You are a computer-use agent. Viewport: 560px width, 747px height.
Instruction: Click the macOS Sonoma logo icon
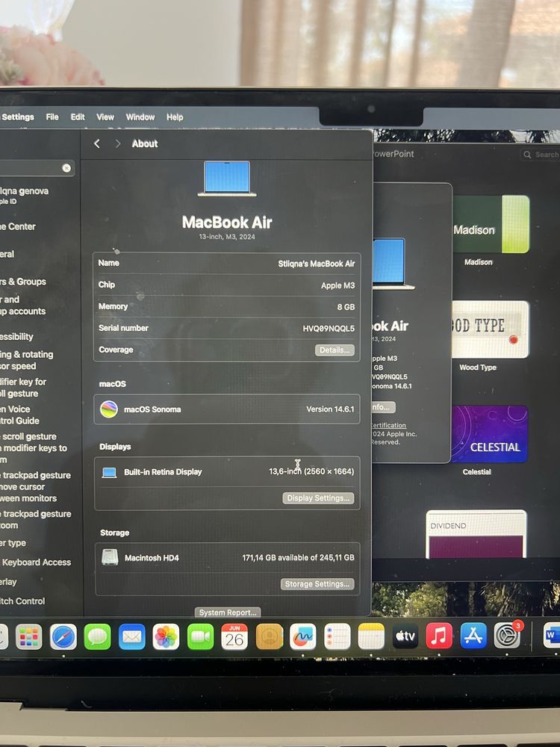(x=109, y=409)
